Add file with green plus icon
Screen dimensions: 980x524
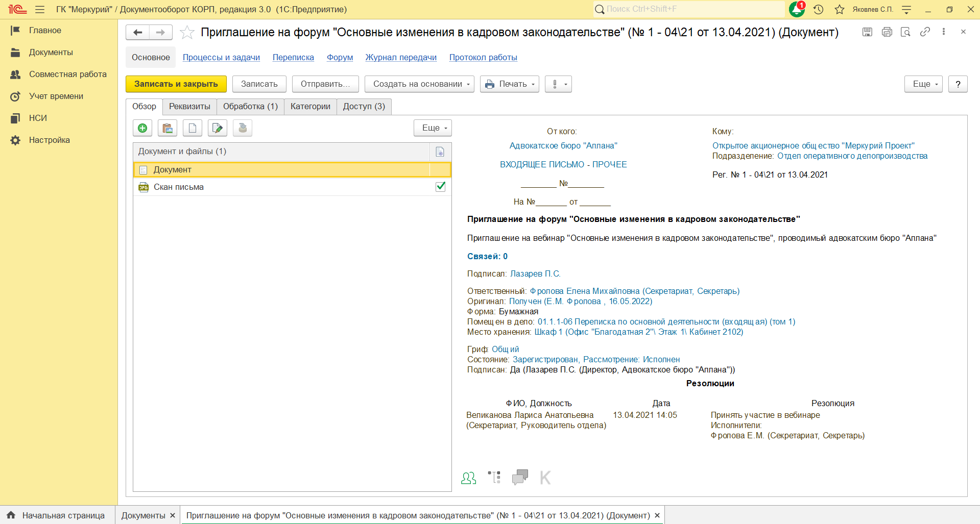coord(142,128)
